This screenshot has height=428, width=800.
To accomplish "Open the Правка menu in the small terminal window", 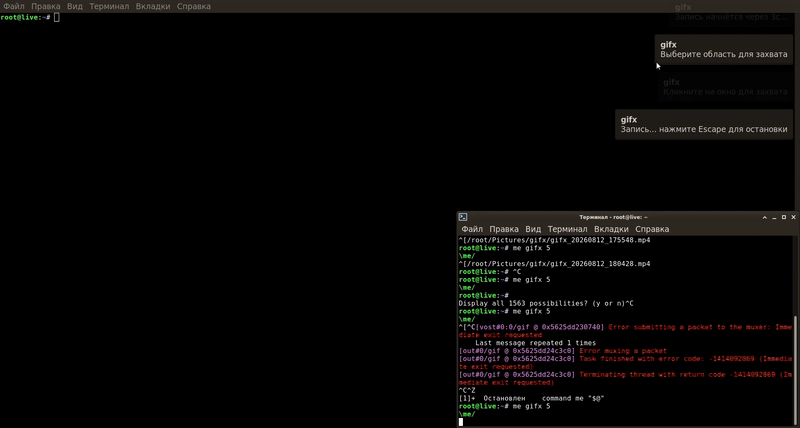I will pyautogui.click(x=504, y=229).
